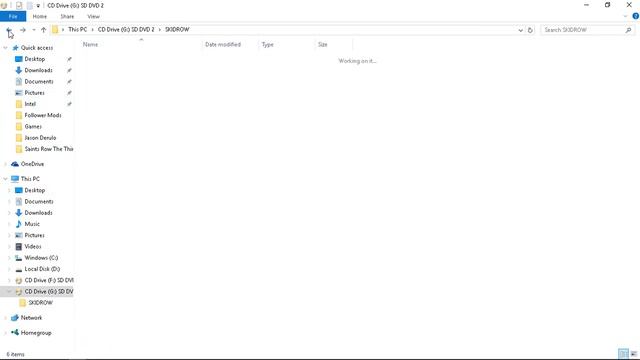This screenshot has height=360, width=640.
Task: Open pinned Desktop under Quick access
Action: click(x=35, y=59)
